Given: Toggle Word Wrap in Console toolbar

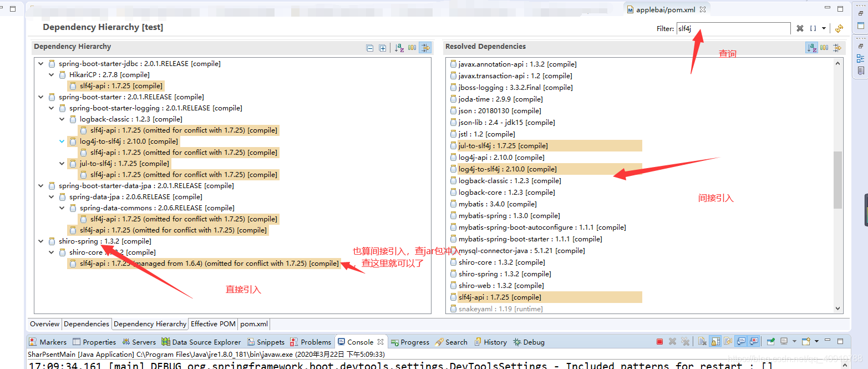Looking at the screenshot, I should [728, 341].
